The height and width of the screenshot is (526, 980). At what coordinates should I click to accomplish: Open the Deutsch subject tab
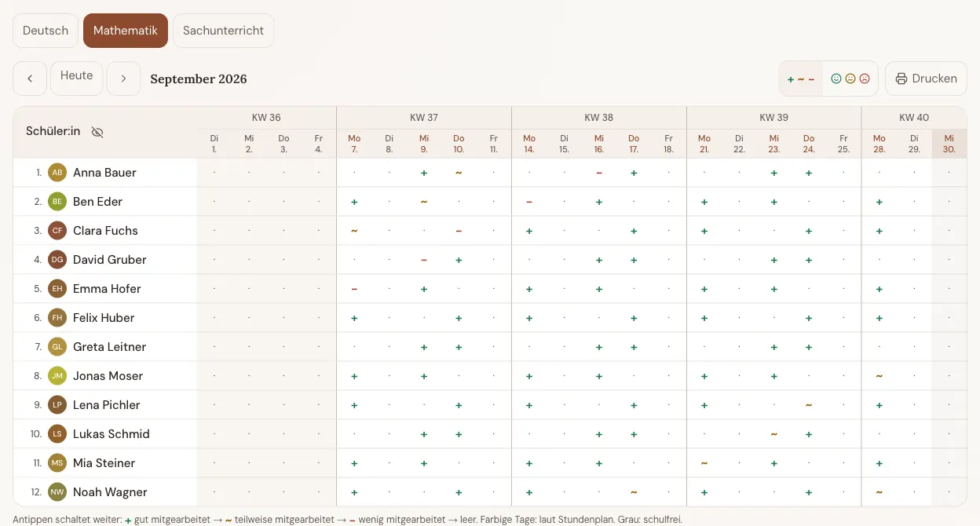tap(46, 31)
